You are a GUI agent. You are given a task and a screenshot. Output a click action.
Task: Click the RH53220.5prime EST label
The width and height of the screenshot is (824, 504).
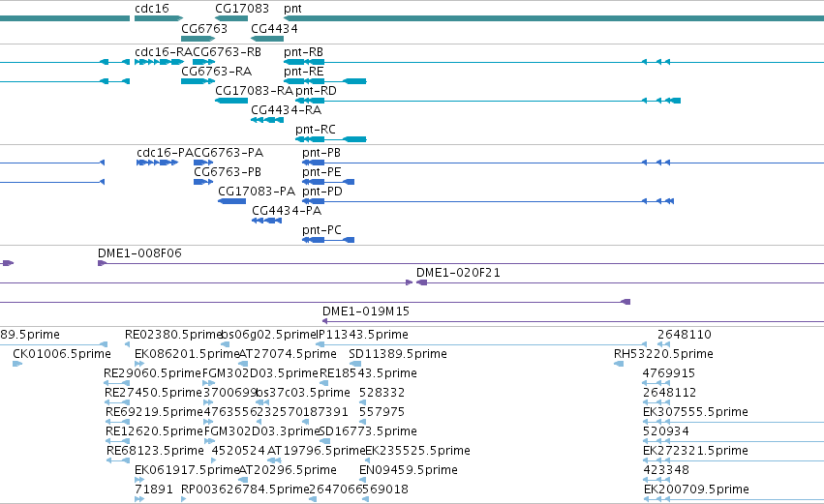click(663, 354)
